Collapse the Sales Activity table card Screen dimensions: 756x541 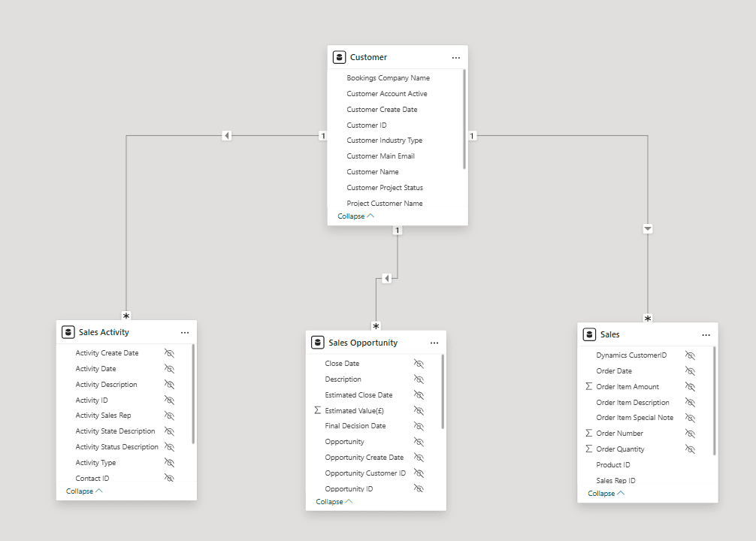(x=84, y=491)
